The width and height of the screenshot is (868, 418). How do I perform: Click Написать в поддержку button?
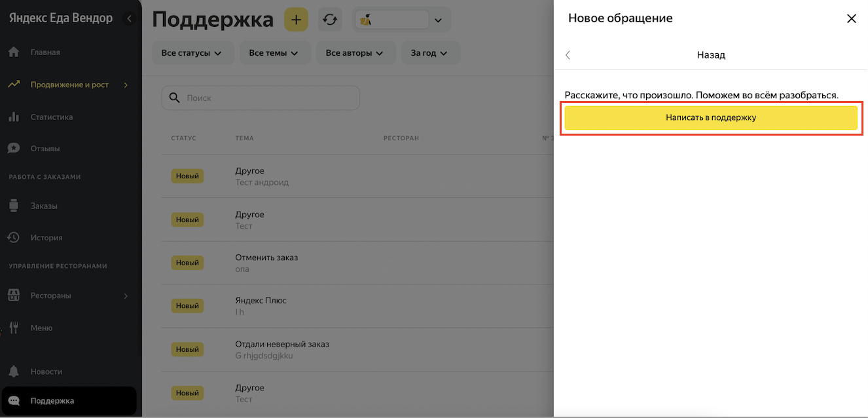(711, 118)
